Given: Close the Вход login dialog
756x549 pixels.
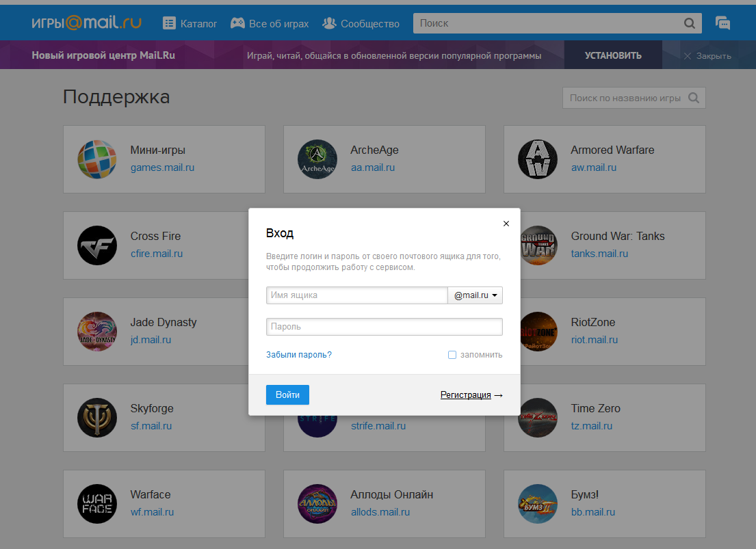Looking at the screenshot, I should 506,223.
